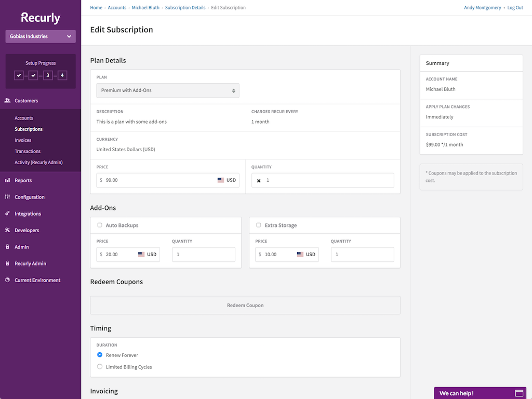Click the help widget window icon
The height and width of the screenshot is (399, 532).
pyautogui.click(x=519, y=393)
